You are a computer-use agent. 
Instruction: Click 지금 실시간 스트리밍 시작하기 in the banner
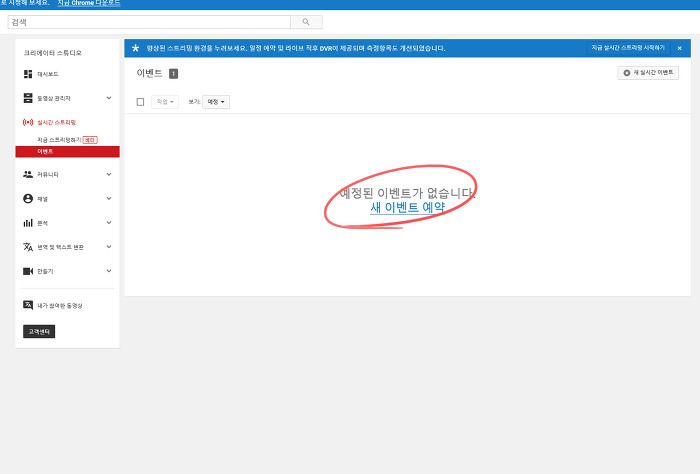(x=628, y=48)
